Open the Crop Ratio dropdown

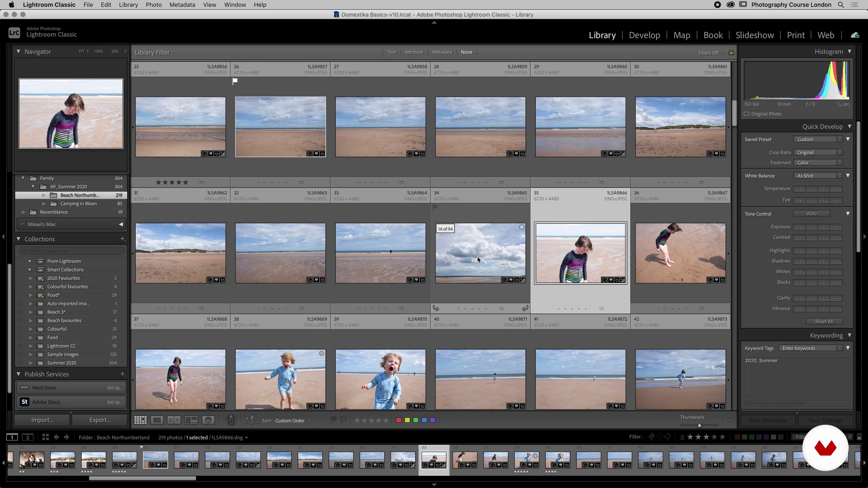pyautogui.click(x=818, y=152)
